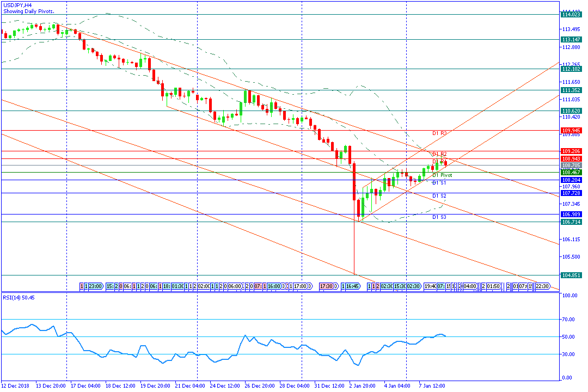
Task: Select the 114.023 price level label
Action: click(571, 15)
